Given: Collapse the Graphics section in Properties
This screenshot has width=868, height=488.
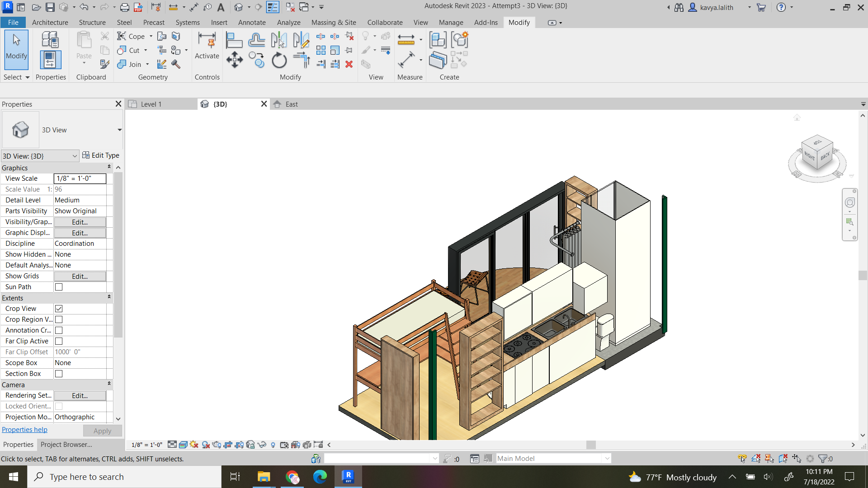Looking at the screenshot, I should pyautogui.click(x=109, y=166).
